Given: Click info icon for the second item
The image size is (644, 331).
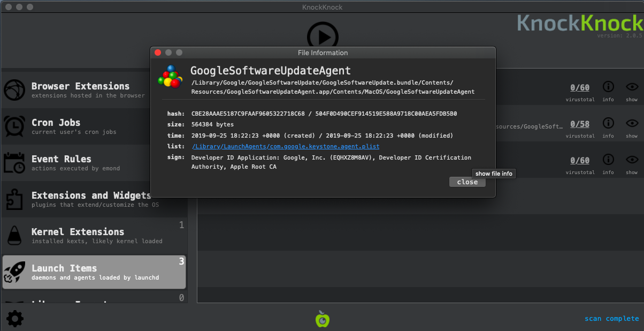Looking at the screenshot, I should tap(608, 123).
